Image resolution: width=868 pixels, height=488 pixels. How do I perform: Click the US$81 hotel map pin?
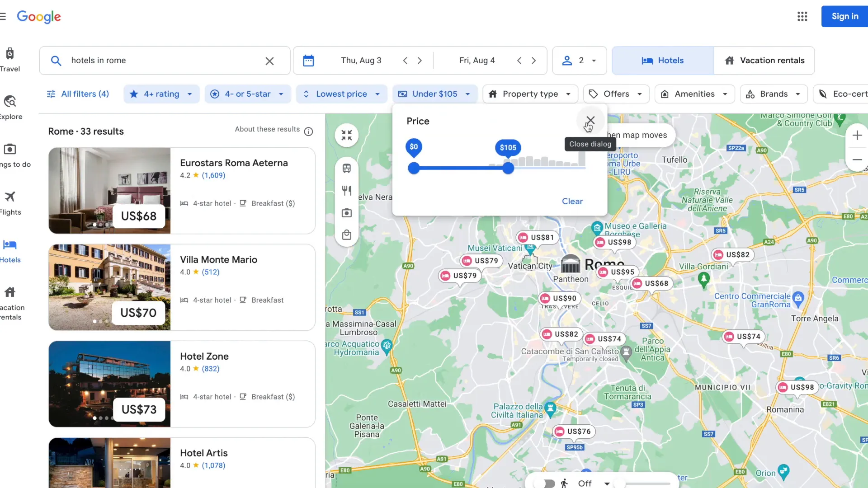point(537,238)
